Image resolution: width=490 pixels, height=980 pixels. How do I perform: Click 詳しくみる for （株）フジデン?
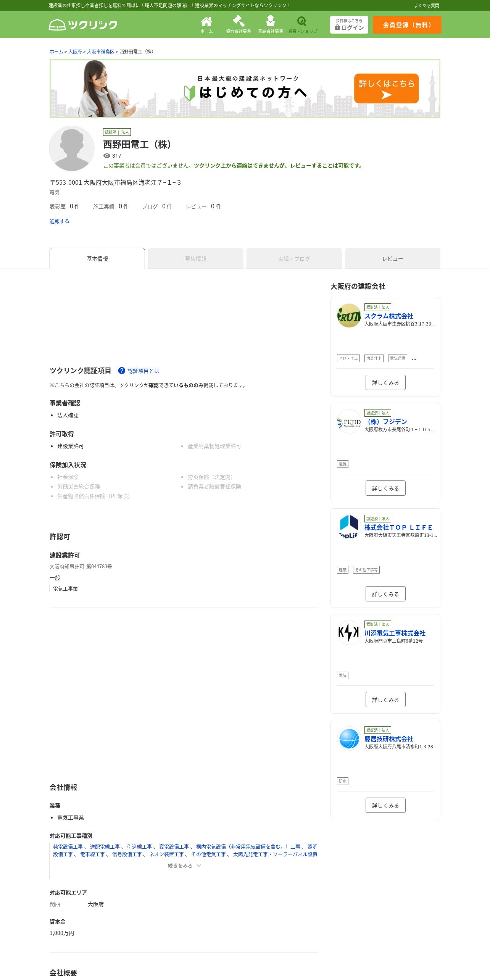385,488
